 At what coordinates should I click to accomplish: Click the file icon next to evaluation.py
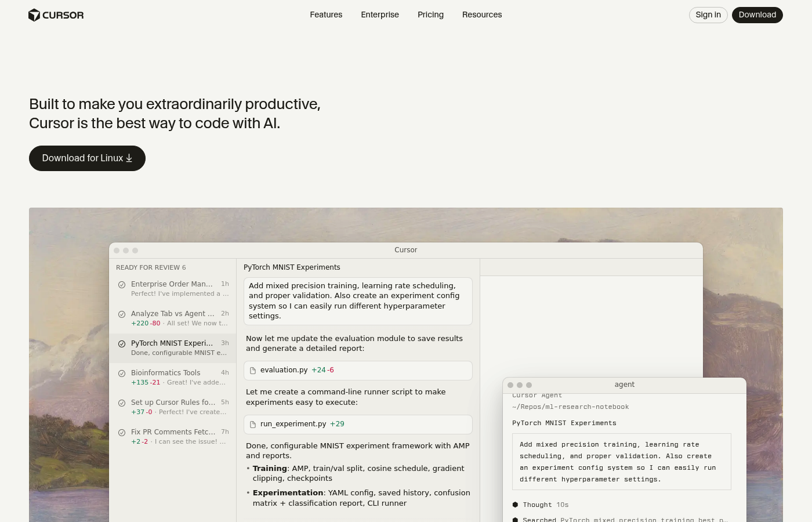click(x=252, y=369)
